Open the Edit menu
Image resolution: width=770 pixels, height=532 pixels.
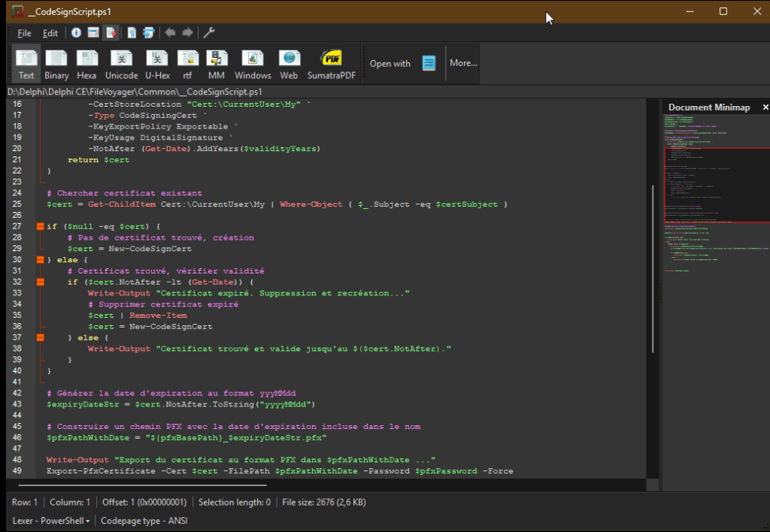pos(50,33)
